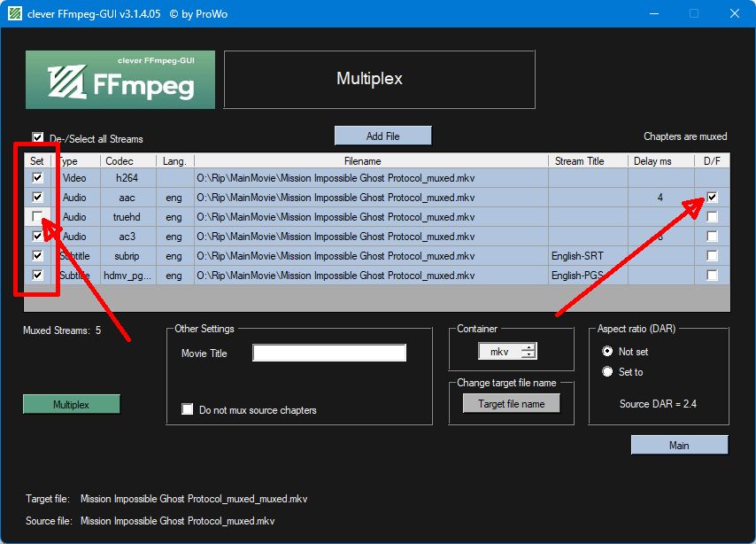Screen dimensions: 756x544
Task: Check D/F box for truehd Audio row
Action: click(x=712, y=217)
